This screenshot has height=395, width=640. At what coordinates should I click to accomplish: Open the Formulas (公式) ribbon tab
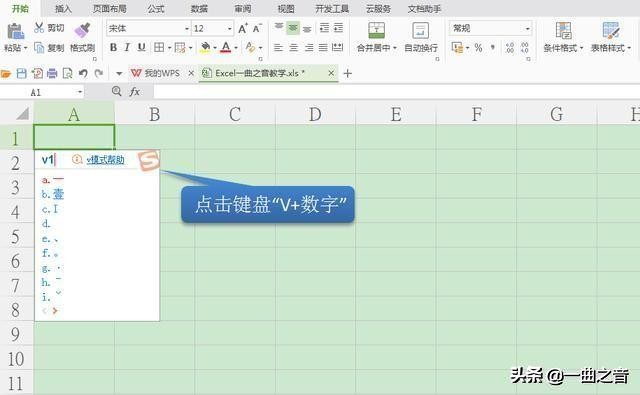click(156, 9)
